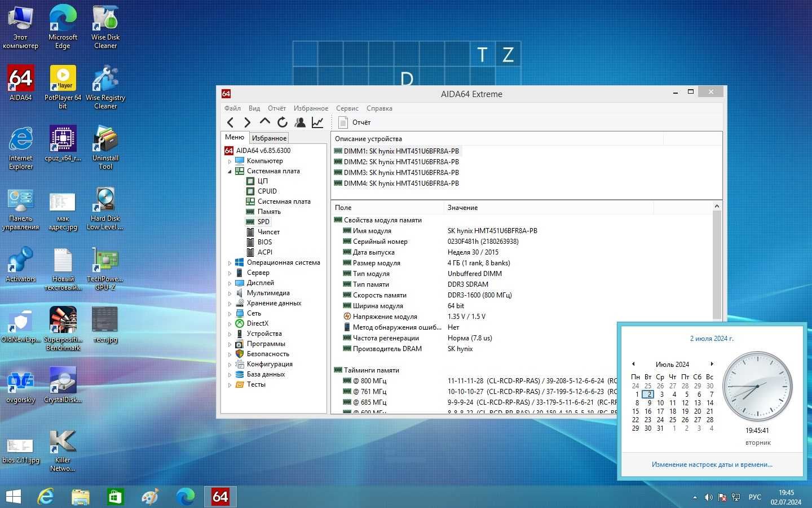The image size is (812, 508).
Task: Select the Тесты tree item
Action: (255, 384)
